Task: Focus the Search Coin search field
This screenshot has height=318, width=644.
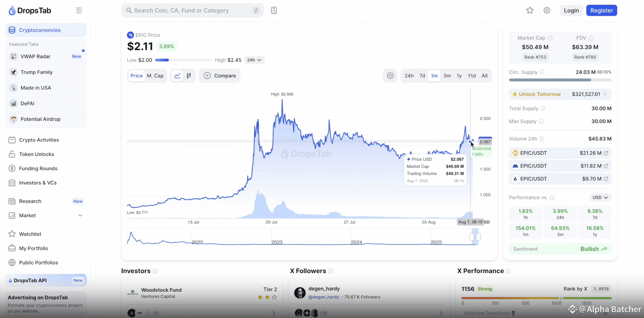Action: 193,10
